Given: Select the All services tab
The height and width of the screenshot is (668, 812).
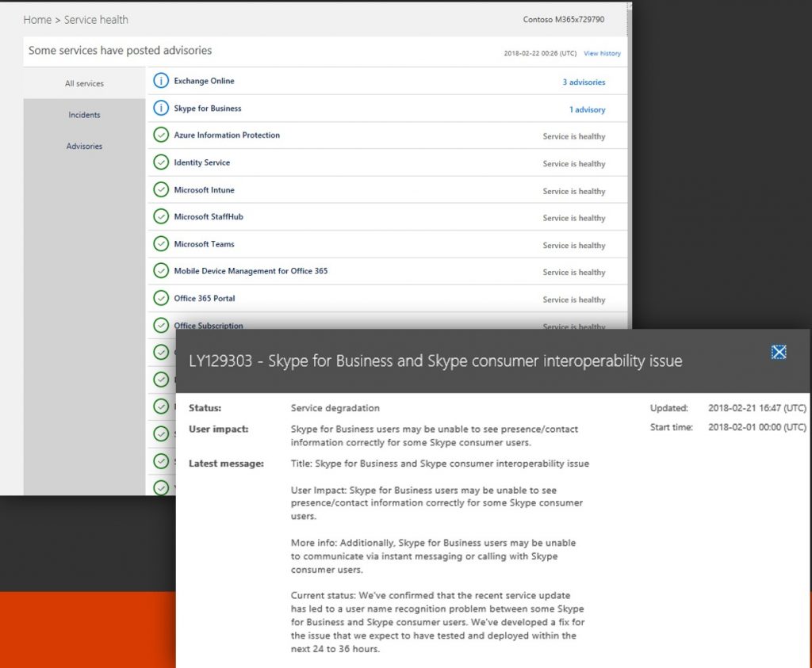Looking at the screenshot, I should tap(84, 83).
